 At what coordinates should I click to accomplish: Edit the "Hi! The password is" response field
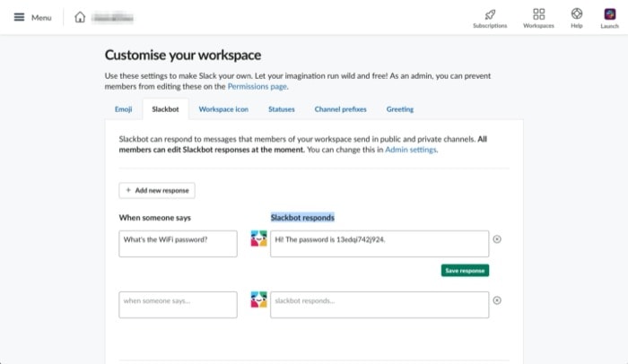pyautogui.click(x=379, y=244)
